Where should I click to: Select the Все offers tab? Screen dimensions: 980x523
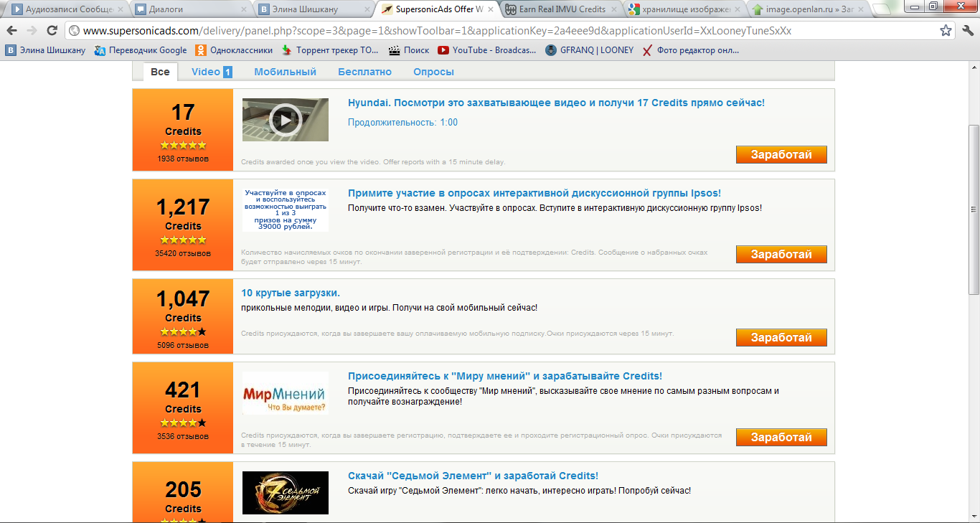[160, 72]
